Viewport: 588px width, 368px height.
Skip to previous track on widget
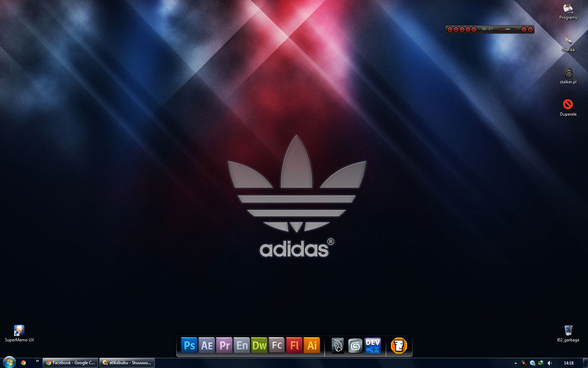coord(468,29)
